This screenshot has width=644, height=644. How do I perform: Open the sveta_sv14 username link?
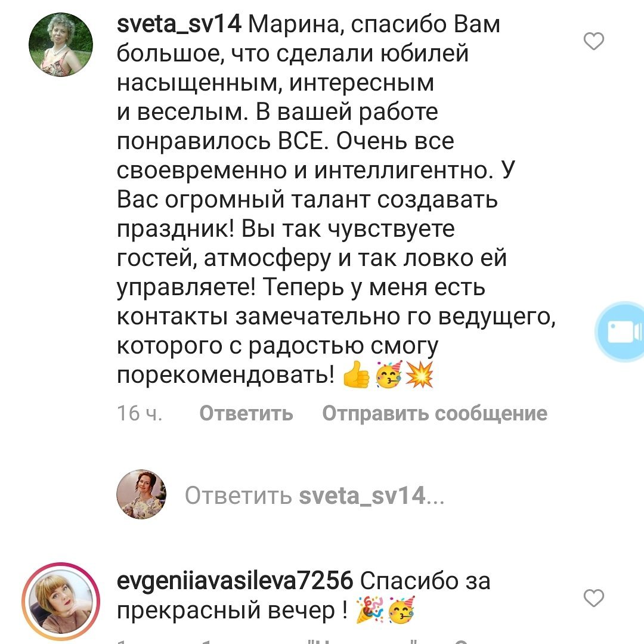pos(179,24)
